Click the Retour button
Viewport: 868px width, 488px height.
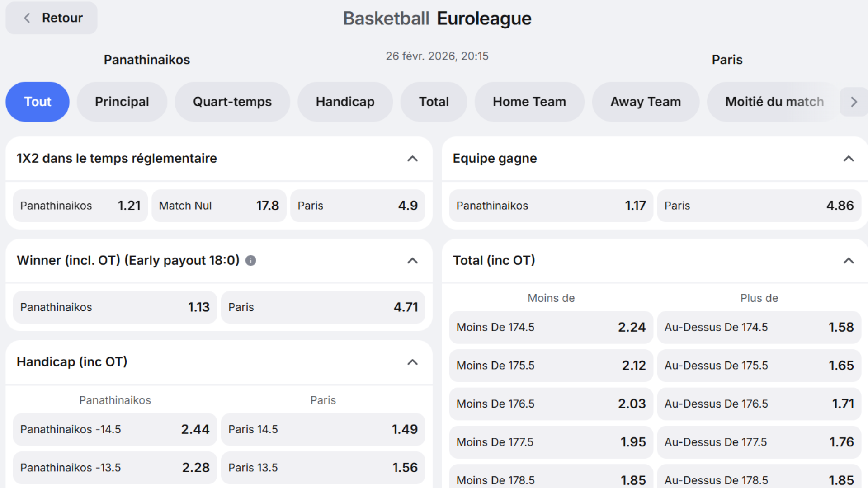point(51,18)
